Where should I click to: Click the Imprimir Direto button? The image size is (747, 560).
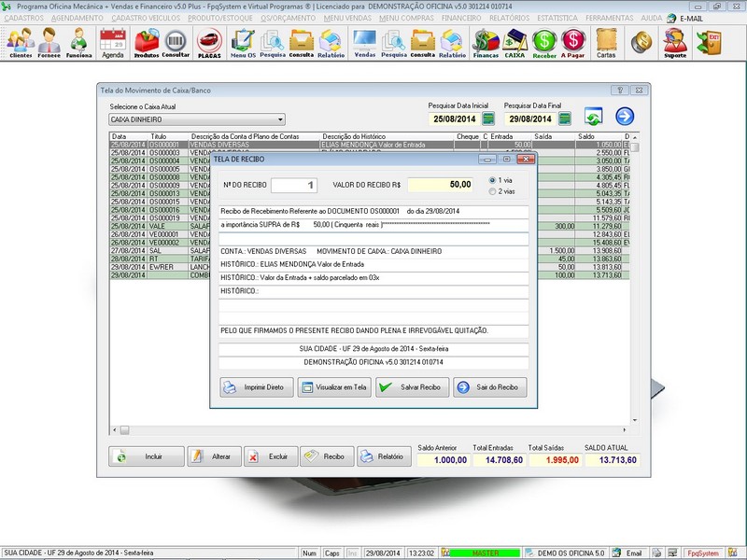[257, 387]
